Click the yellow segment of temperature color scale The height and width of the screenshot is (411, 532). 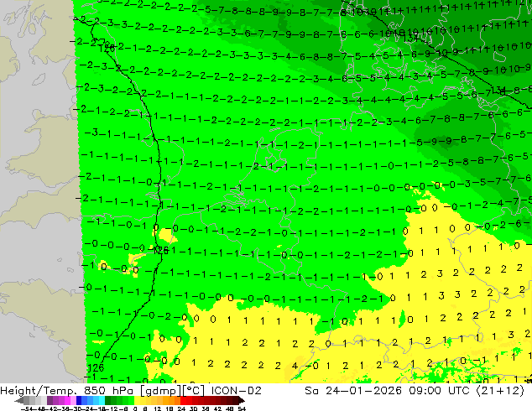click(137, 401)
